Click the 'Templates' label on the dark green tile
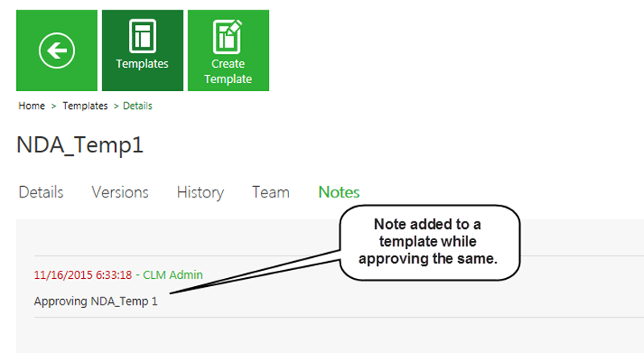644x353 pixels. (142, 64)
